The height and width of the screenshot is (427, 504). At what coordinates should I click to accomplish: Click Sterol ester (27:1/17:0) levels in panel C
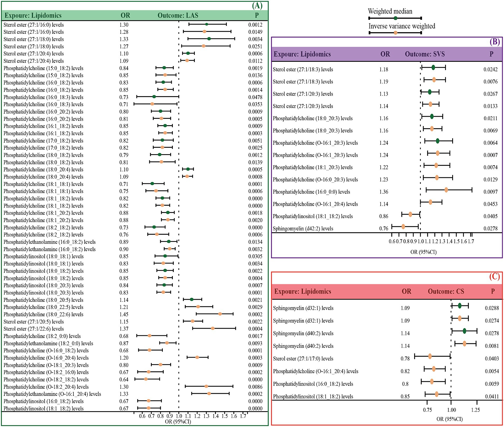(x=303, y=359)
